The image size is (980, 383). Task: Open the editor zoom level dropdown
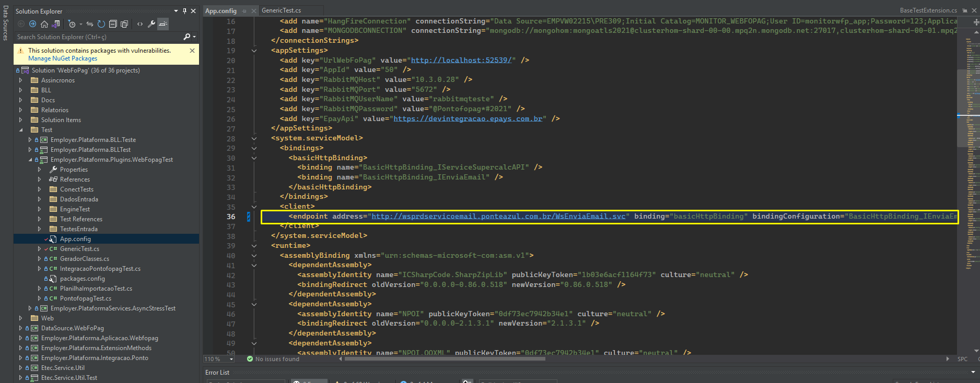(x=219, y=359)
